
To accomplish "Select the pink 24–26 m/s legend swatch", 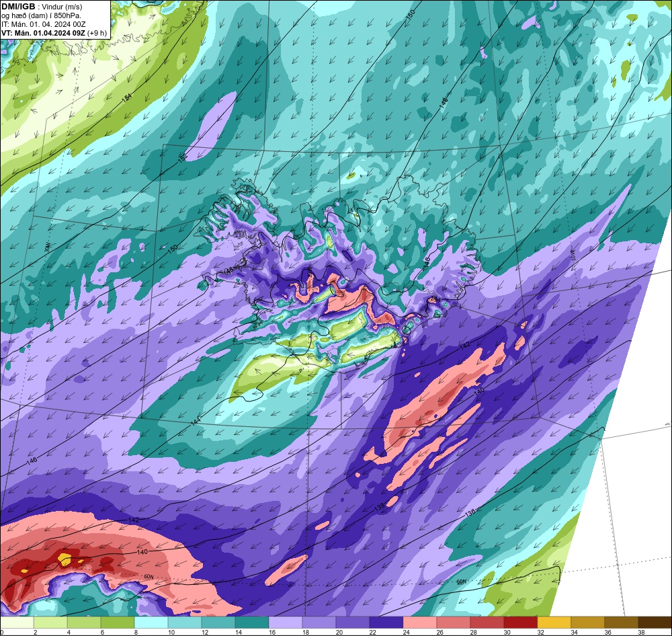I will coord(419,623).
